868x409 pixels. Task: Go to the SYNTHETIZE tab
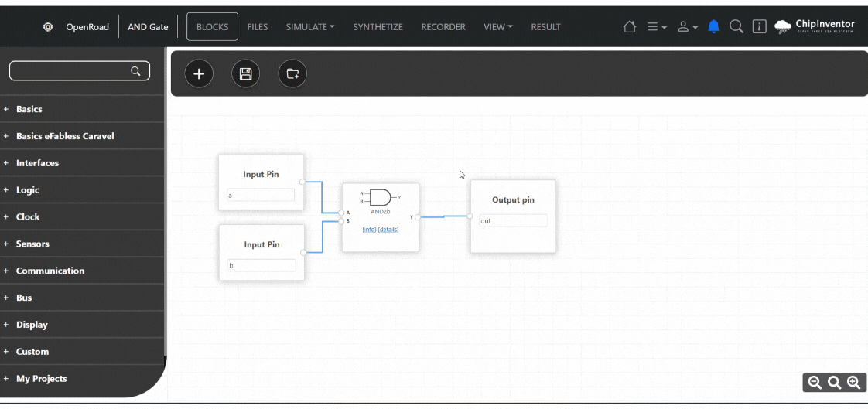(x=378, y=26)
